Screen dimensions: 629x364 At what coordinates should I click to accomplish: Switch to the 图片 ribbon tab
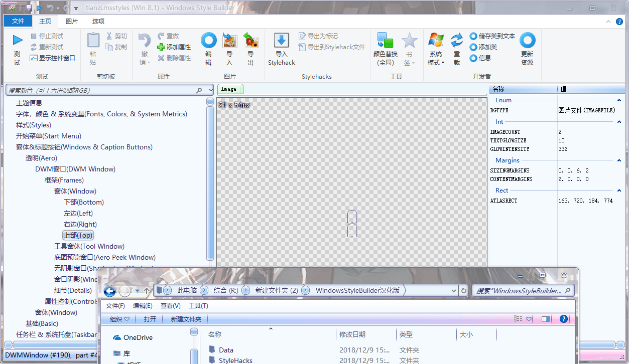point(72,21)
